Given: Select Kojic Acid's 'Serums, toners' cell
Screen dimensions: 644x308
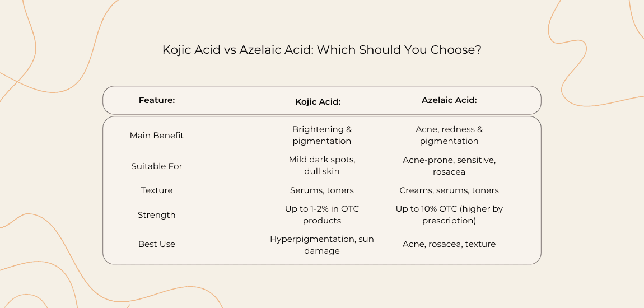Looking at the screenshot, I should (x=322, y=190).
